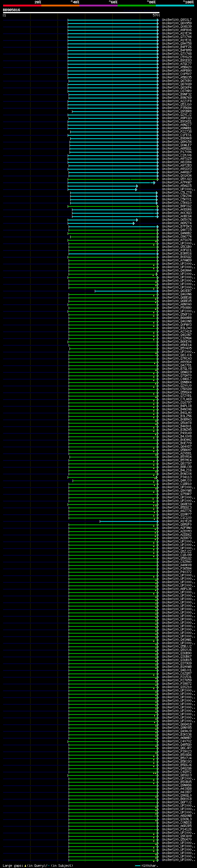Select the UniRef100_P35684 hit label
Viewport: 197px width, 868px height.
[x=177, y=108]
